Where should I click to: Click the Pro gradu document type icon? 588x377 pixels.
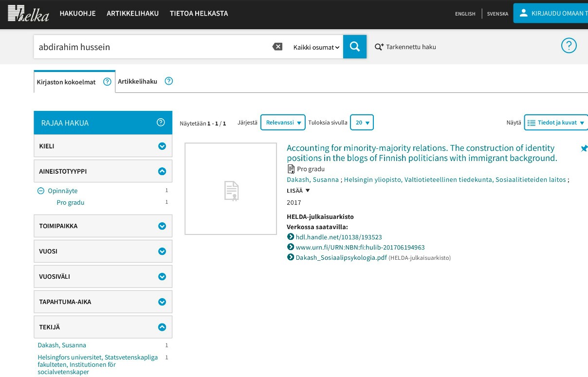[291, 169]
